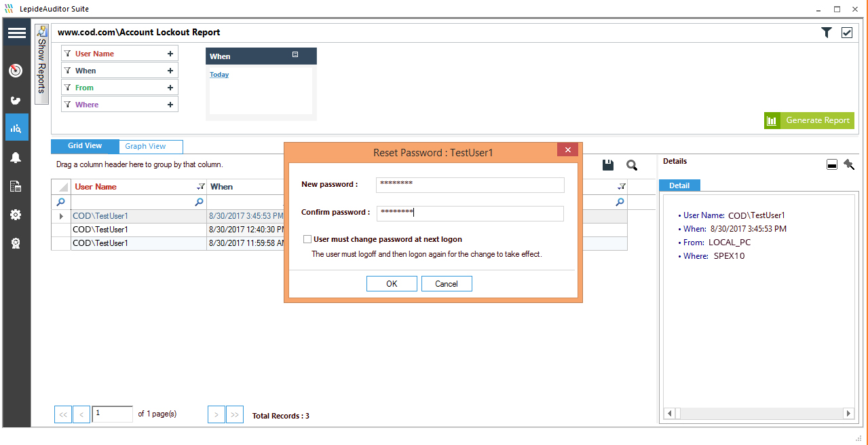This screenshot has height=445, width=868.
Task: Click the checkmark box icon at top right
Action: pos(846,33)
